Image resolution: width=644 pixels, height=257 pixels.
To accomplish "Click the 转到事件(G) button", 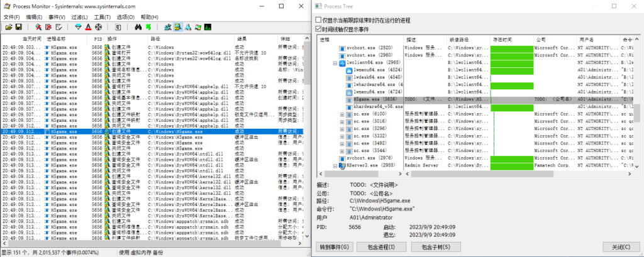I will point(334,247).
